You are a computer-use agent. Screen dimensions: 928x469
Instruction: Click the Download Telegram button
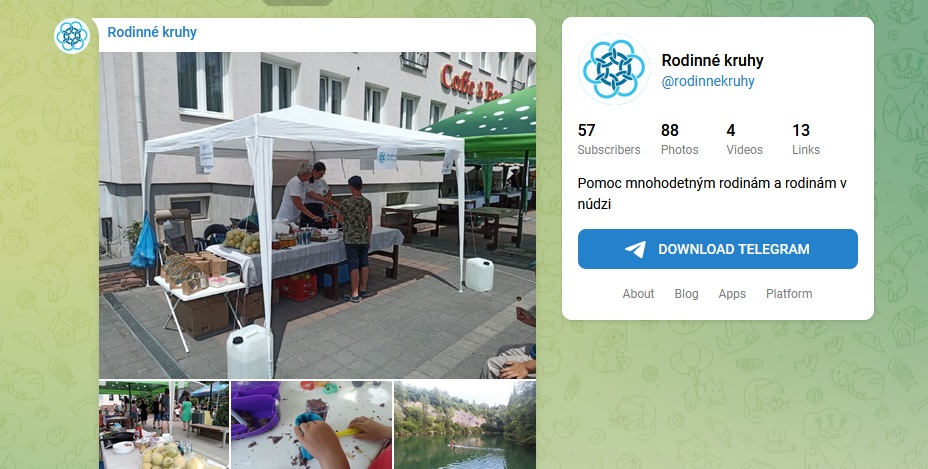[718, 249]
